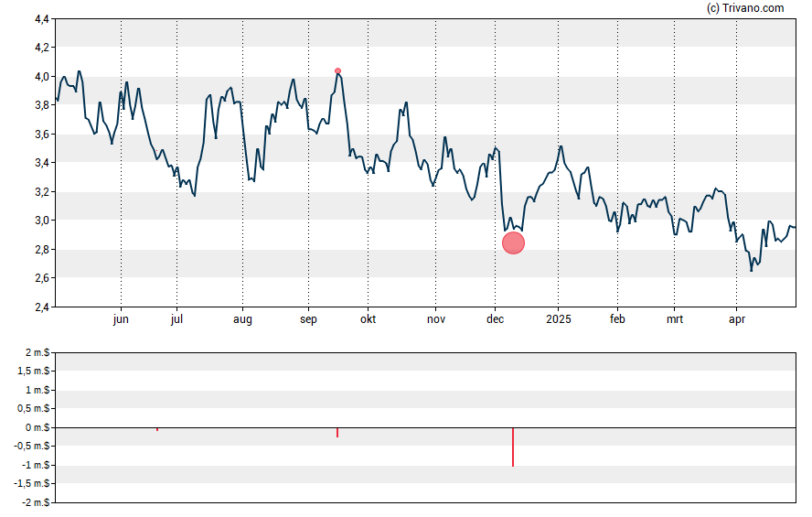Click the '2025' year label
The width and height of the screenshot is (812, 517).
click(558, 319)
